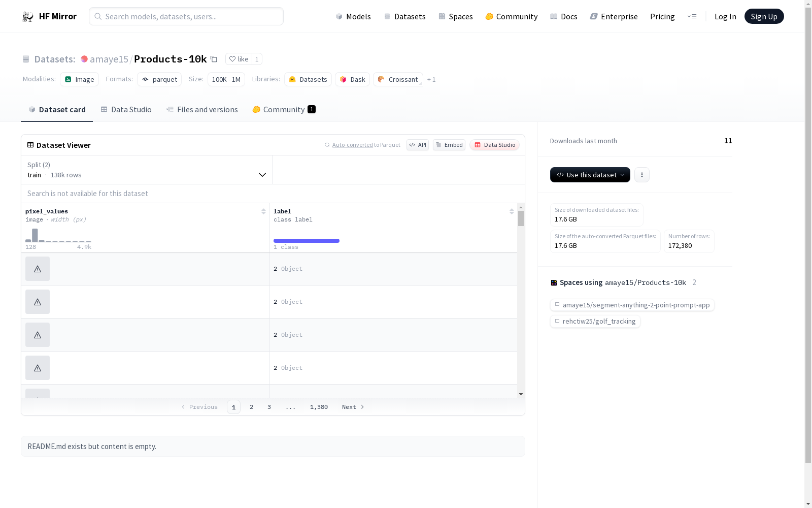Switch to the Data Studio tab
Image resolution: width=812 pixels, height=508 pixels.
(126, 110)
